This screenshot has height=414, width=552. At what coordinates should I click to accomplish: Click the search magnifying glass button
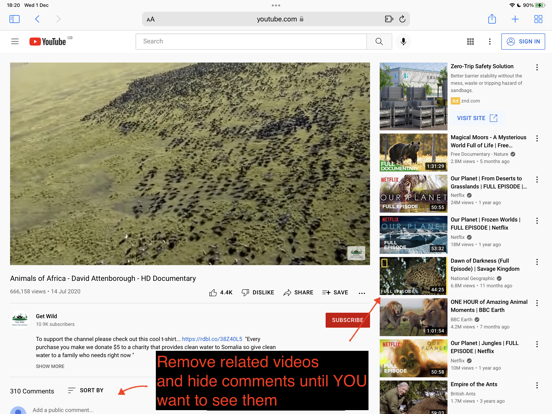click(x=379, y=42)
